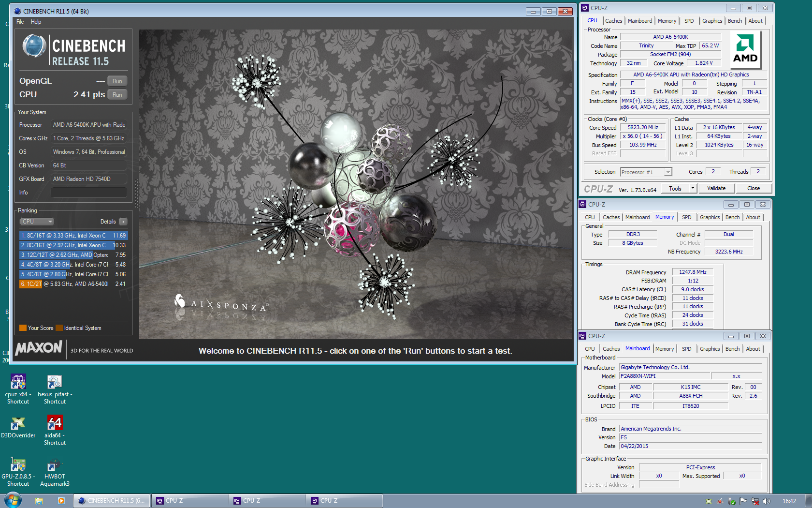Image resolution: width=812 pixels, height=508 pixels.
Task: Open hexus_pifast shortcut desktop icon
Action: pyautogui.click(x=55, y=389)
